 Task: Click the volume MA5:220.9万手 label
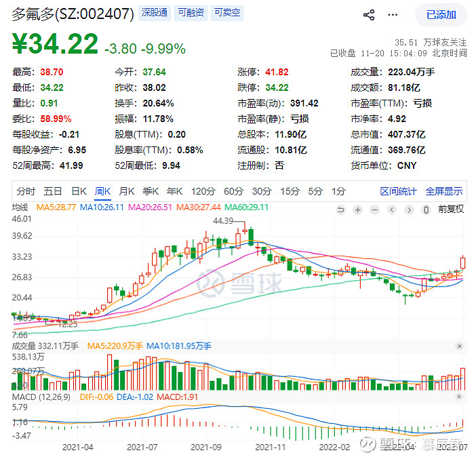[x=115, y=346]
